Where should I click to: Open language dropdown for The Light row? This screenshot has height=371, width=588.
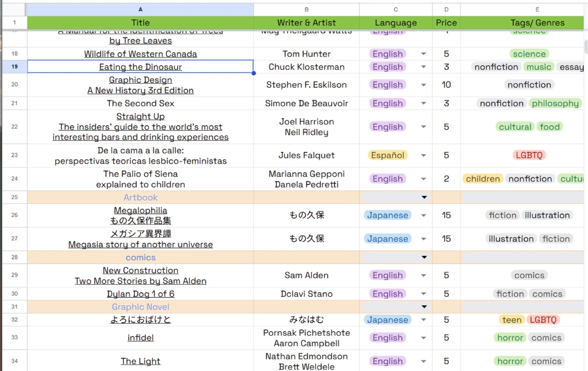pyautogui.click(x=423, y=361)
